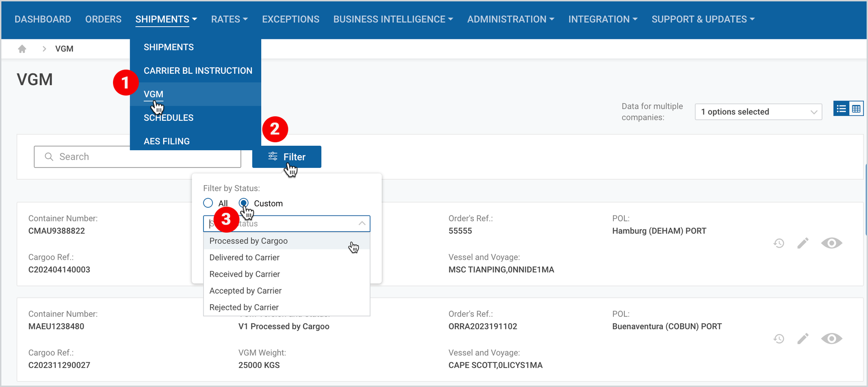The image size is (868, 387).
Task: Open the Administration dropdown
Action: coord(510,19)
